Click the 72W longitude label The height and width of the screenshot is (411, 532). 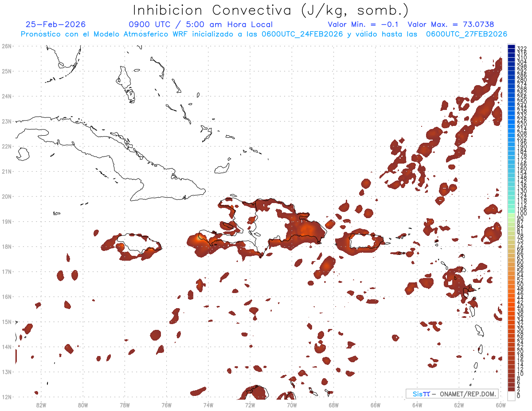pos(250,405)
